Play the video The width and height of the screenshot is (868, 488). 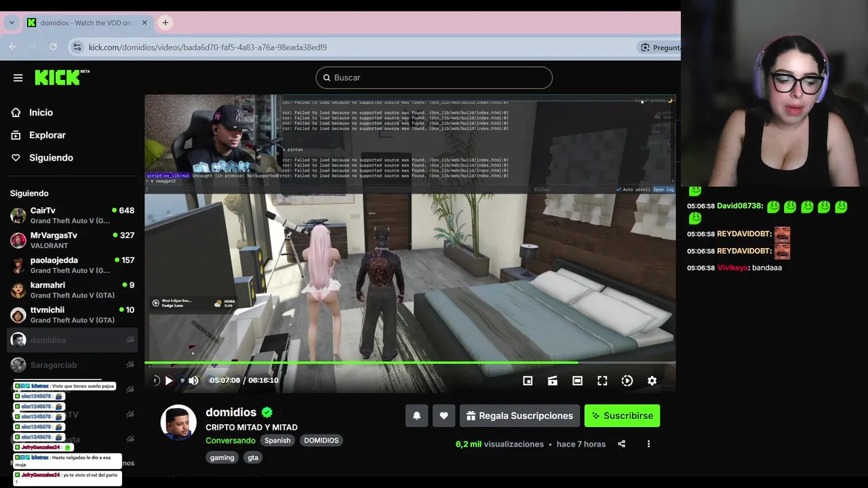(x=169, y=380)
